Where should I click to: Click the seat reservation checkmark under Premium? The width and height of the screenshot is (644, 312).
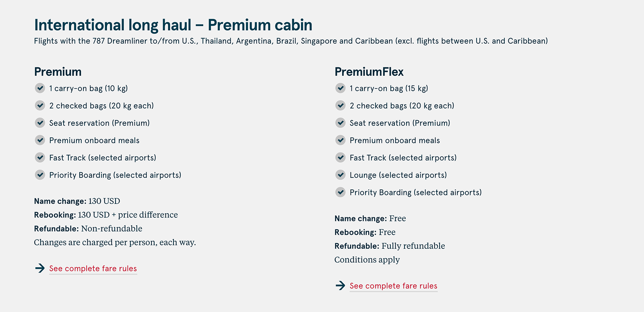click(40, 123)
